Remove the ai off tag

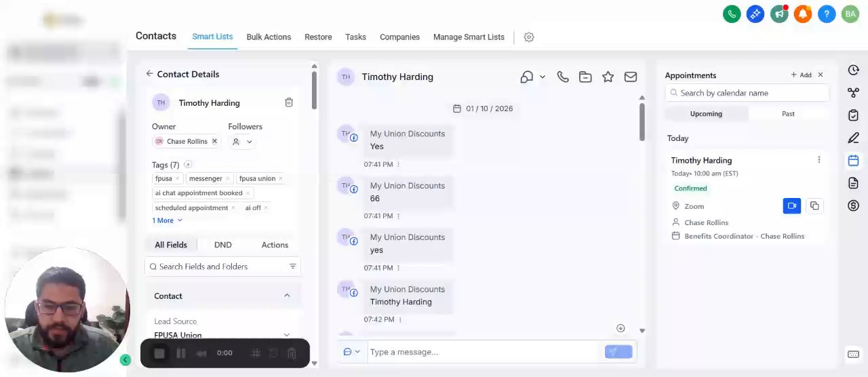point(266,208)
